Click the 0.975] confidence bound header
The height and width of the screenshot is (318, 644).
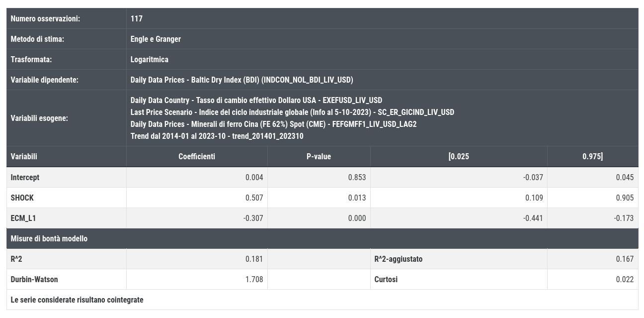592,156
